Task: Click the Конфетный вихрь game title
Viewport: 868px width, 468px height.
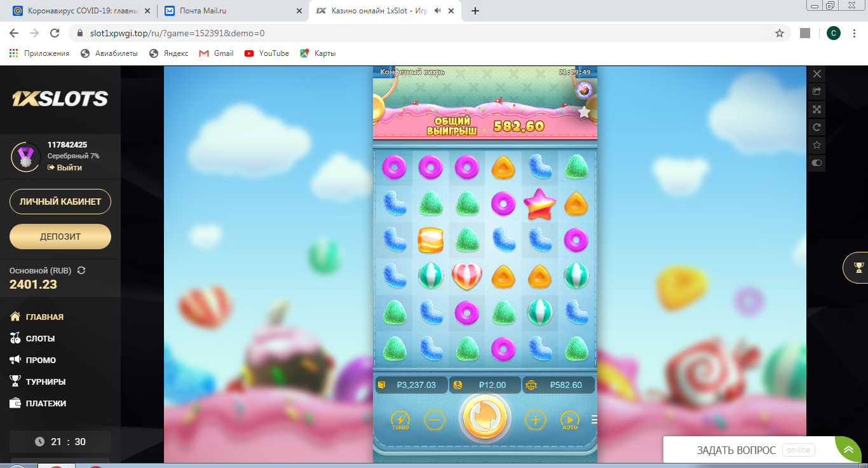Action: (x=412, y=72)
